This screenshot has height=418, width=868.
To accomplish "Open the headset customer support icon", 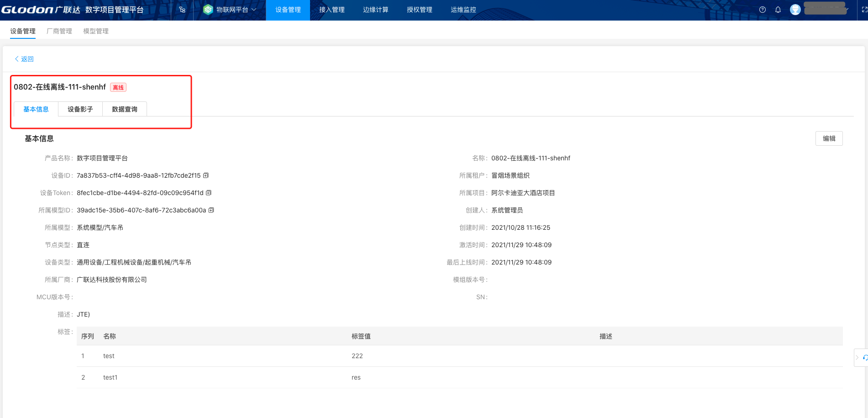I will click(x=865, y=358).
